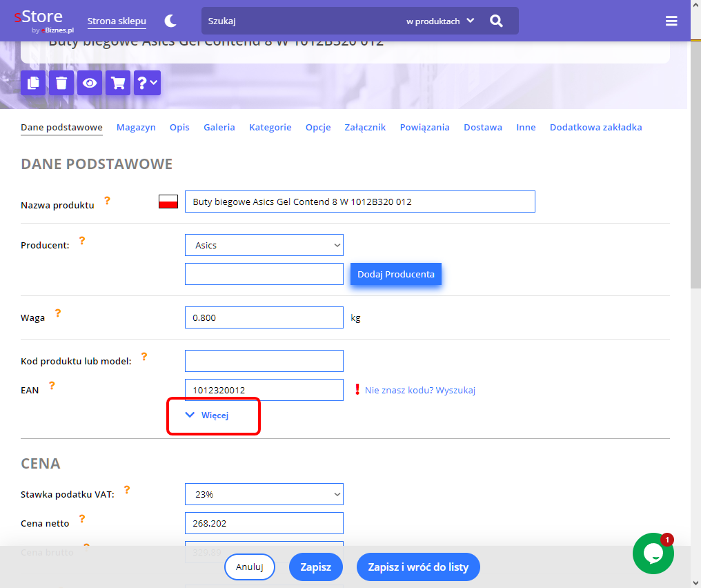Click the search magnifier icon
The image size is (701, 588).
(x=496, y=21)
